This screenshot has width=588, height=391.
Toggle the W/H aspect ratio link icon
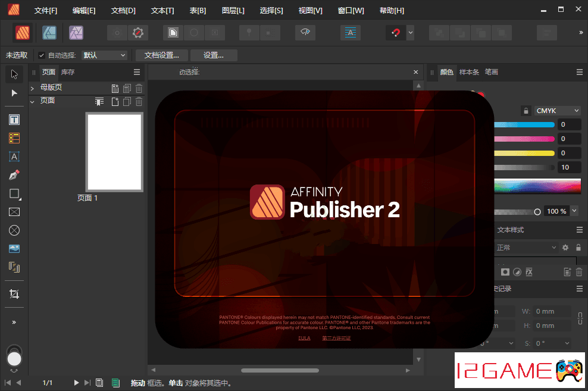point(580,318)
